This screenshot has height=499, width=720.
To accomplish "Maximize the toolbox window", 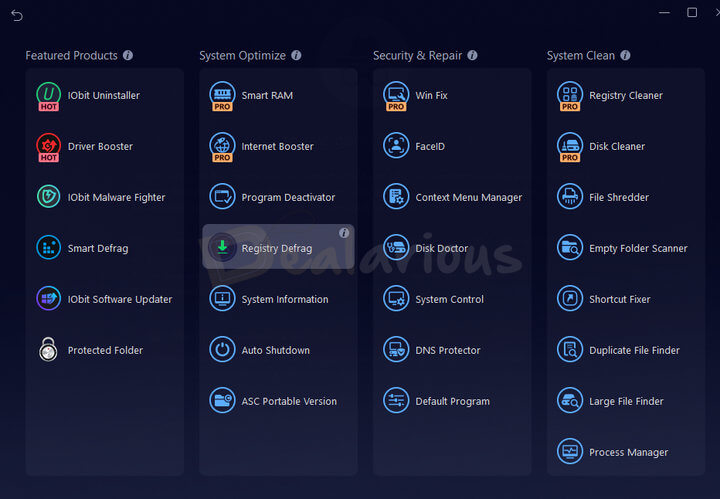I will [692, 13].
